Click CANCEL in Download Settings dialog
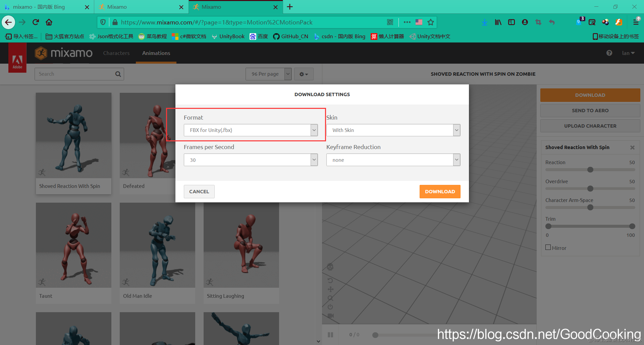This screenshot has width=644, height=345. coord(199,192)
